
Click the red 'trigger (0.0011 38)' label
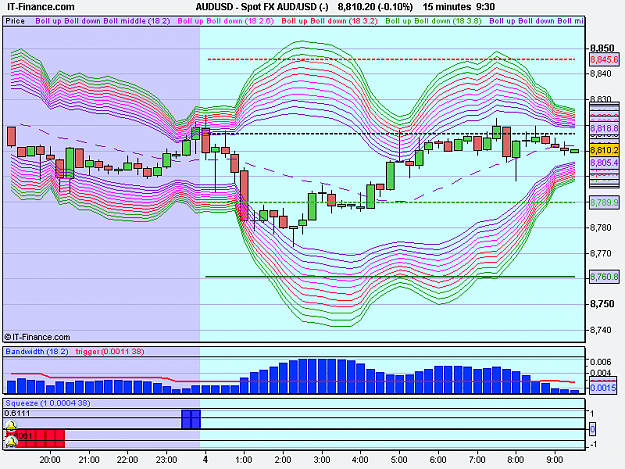tap(110, 351)
